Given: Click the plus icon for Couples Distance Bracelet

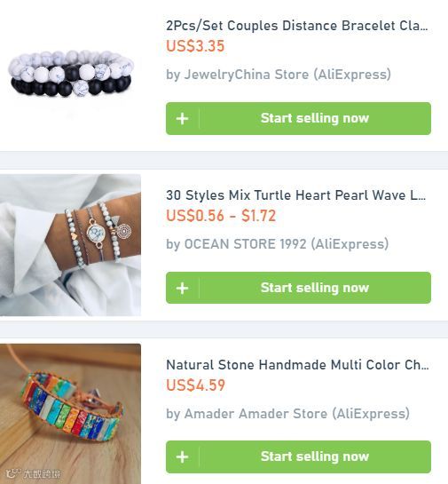Looking at the screenshot, I should coord(182,118).
